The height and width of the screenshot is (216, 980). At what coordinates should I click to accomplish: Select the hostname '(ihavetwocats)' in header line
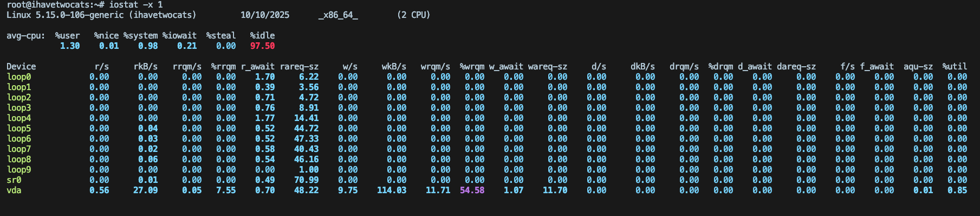(x=163, y=15)
